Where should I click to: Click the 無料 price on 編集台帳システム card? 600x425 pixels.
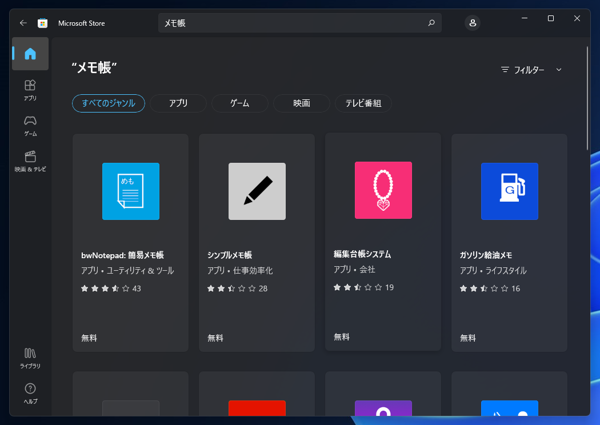point(341,337)
